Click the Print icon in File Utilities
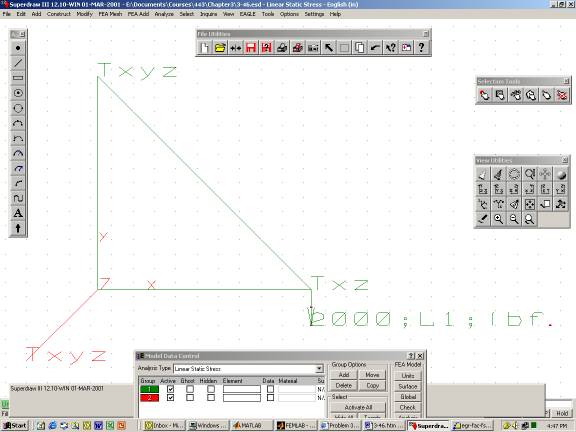Viewport: 576px width, 432px height. tap(282, 47)
